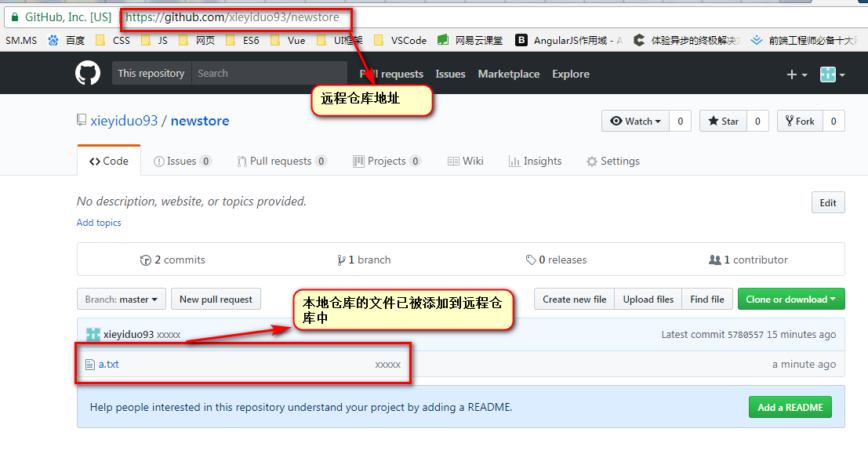Image resolution: width=868 pixels, height=454 pixels.
Task: Open the plus create-new dropdown
Action: [x=797, y=74]
